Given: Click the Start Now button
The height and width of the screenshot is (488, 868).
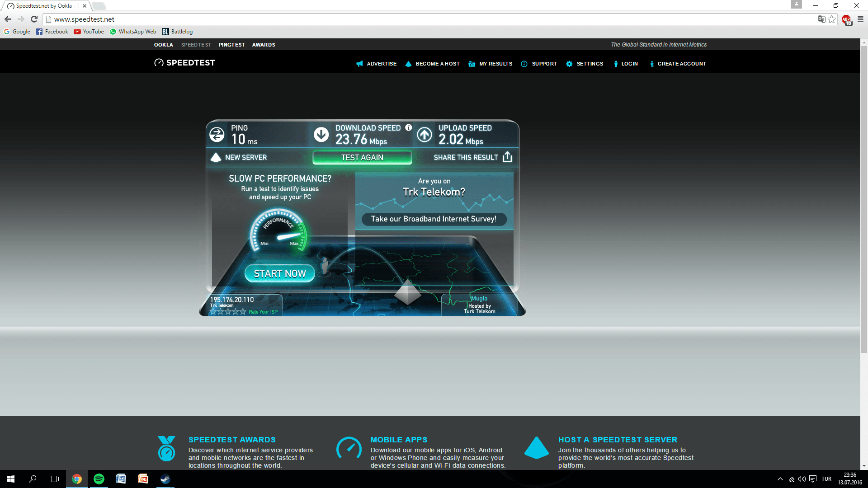Looking at the screenshot, I should click(x=280, y=273).
